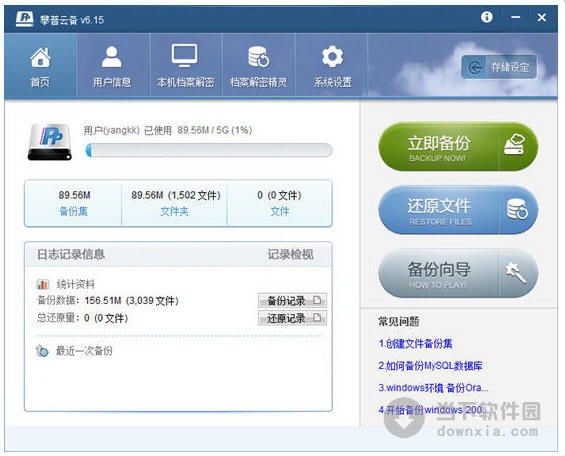Click the 还原记录 button
The height and width of the screenshot is (456, 565).
[x=292, y=318]
